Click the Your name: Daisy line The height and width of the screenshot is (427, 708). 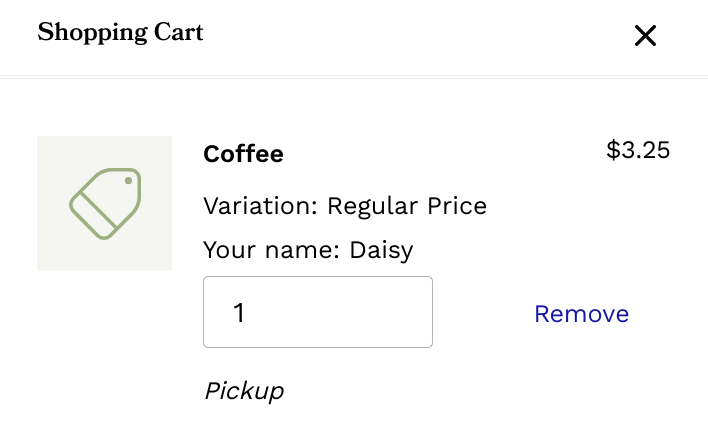click(307, 250)
